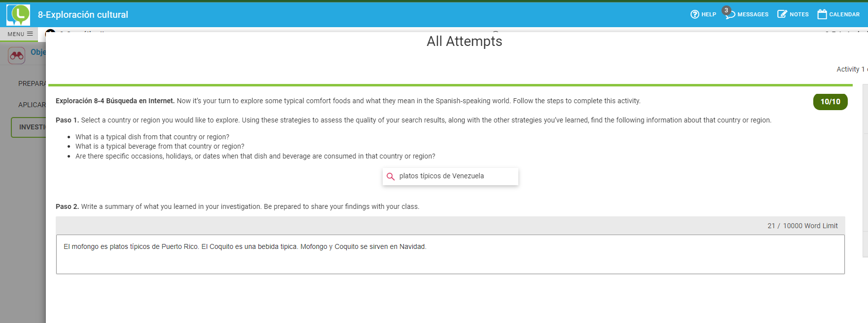868x323 pixels.
Task: Open the Obje link next to binoculars
Action: click(38, 52)
